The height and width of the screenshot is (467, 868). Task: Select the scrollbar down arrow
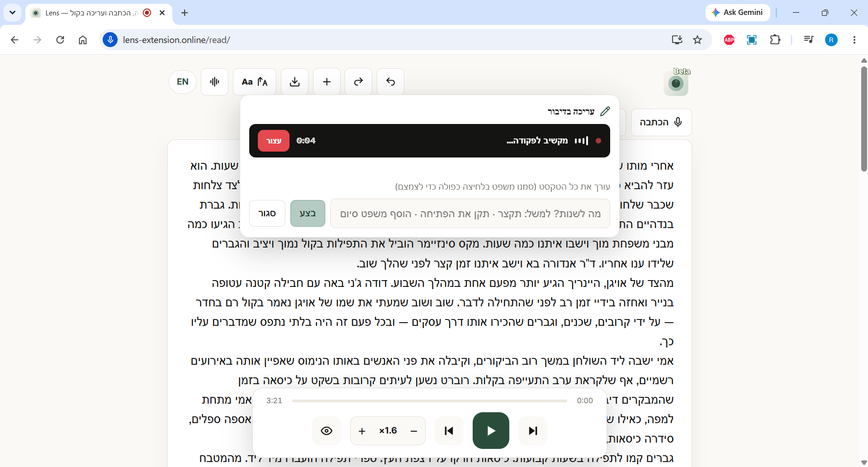[x=864, y=462]
